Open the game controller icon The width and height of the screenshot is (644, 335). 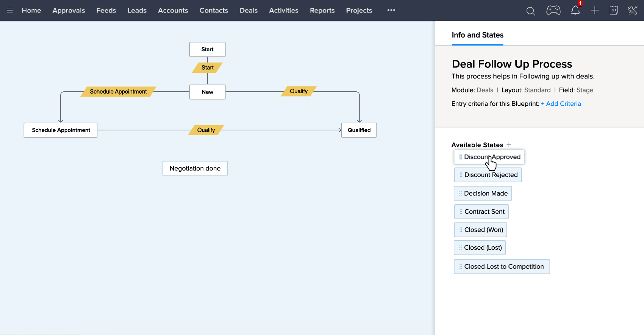pos(553,10)
